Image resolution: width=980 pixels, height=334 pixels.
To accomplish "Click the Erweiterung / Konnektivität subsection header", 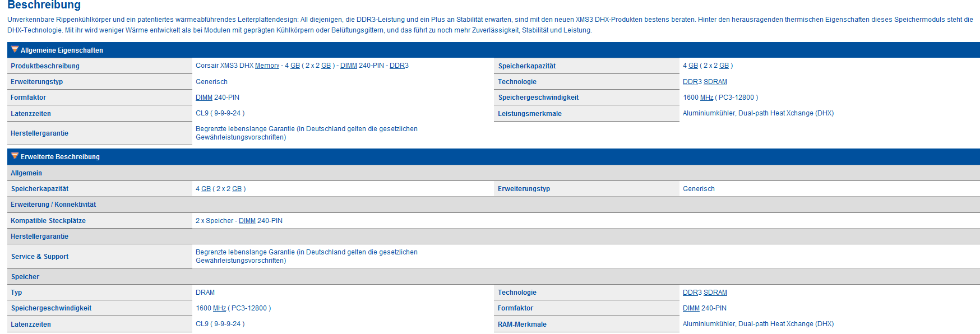I will 493,205.
